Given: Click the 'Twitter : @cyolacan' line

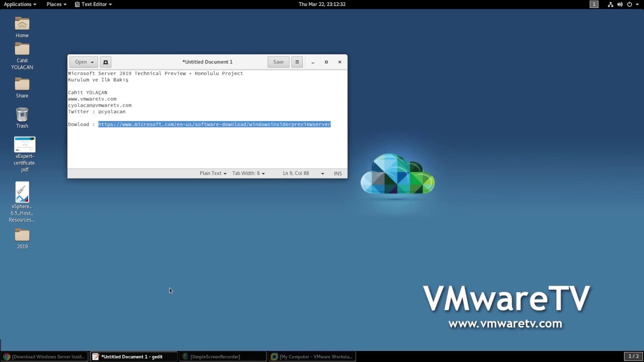Looking at the screenshot, I should coord(97,112).
